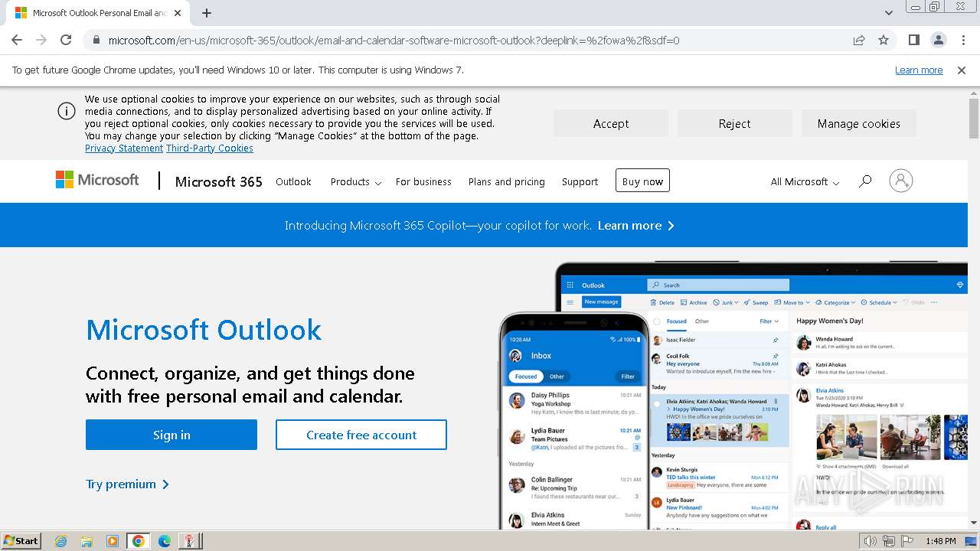Open the media player taskbar icon
The image size is (980, 551).
point(113,541)
